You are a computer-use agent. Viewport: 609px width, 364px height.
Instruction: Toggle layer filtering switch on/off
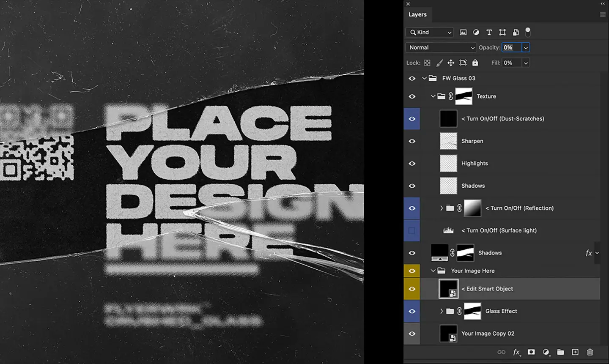pyautogui.click(x=528, y=32)
